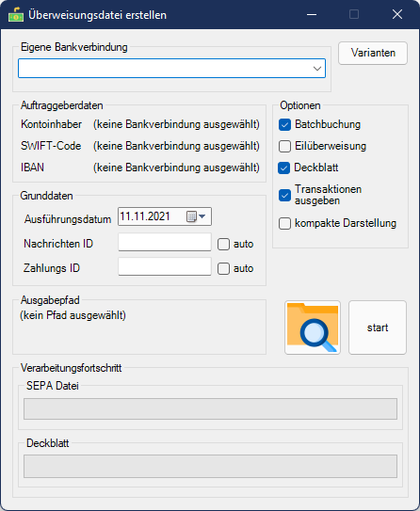This screenshot has height=511, width=420.
Task: Uncheck the Deckblatt option
Action: (x=284, y=168)
